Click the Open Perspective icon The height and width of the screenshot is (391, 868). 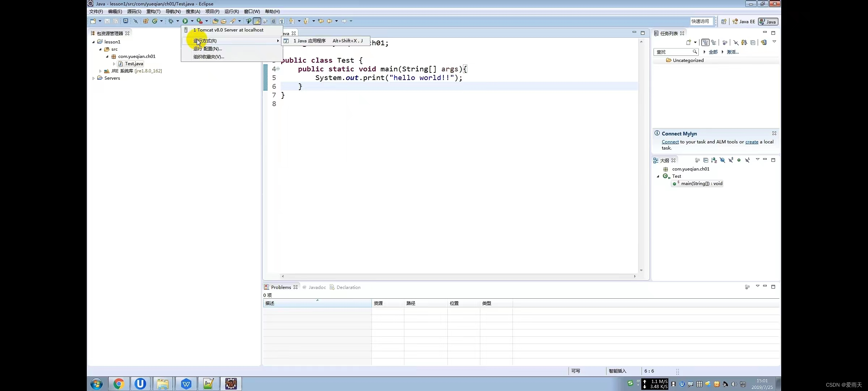(x=724, y=22)
